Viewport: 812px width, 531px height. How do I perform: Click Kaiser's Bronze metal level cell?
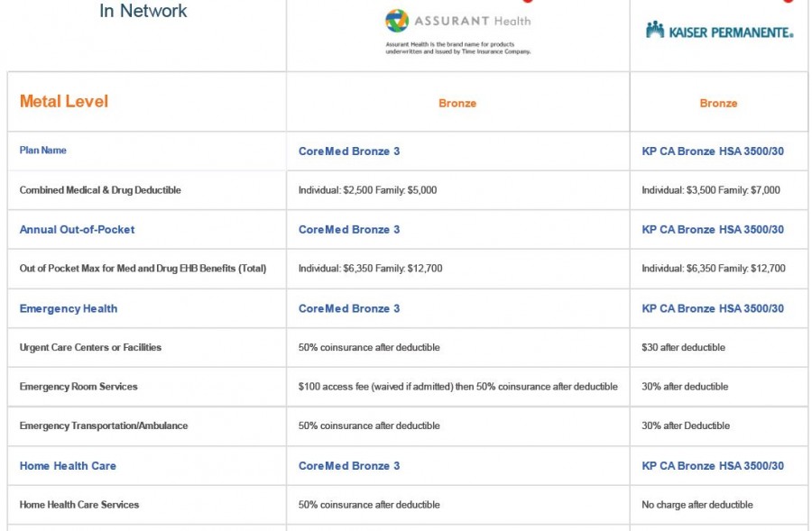(718, 104)
